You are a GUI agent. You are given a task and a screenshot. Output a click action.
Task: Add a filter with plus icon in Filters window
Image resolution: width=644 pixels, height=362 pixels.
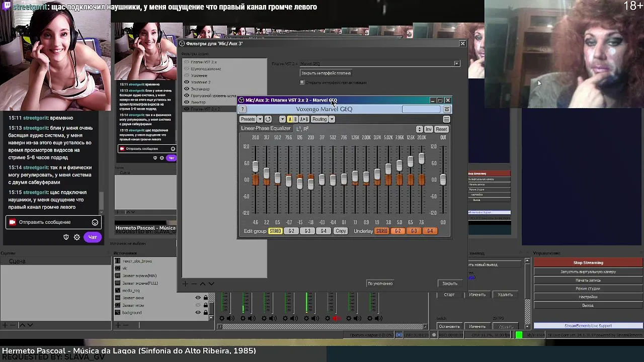tap(185, 284)
